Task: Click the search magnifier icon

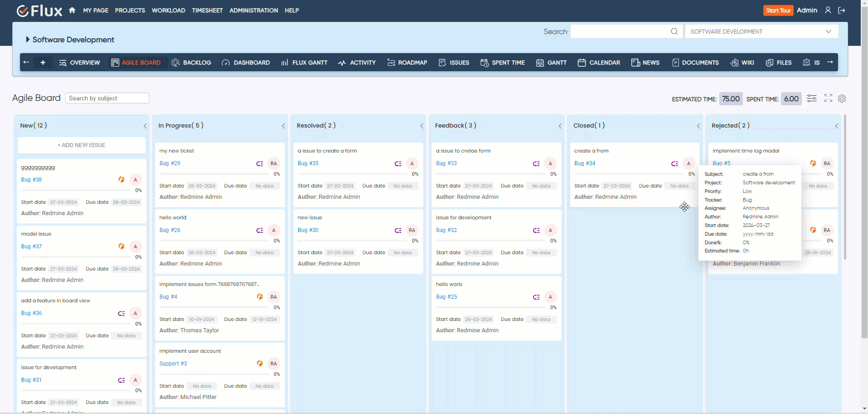Action: pyautogui.click(x=674, y=31)
